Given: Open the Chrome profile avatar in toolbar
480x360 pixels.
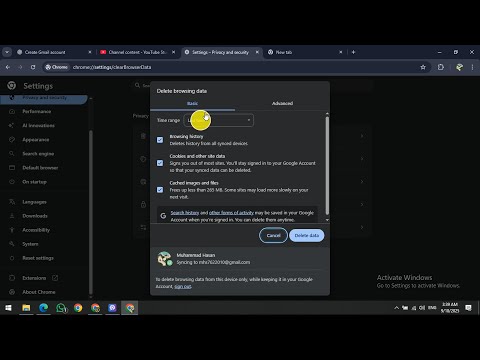Looking at the screenshot, I should point(459,67).
